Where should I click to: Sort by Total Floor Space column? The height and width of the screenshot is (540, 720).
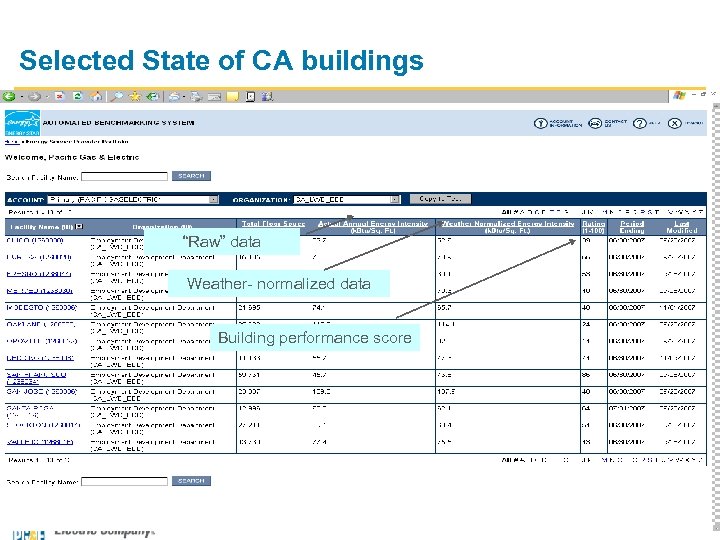click(x=274, y=224)
